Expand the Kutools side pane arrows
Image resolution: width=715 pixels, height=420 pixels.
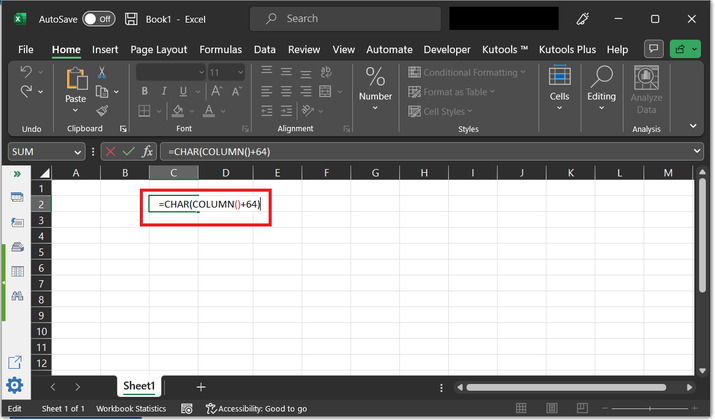pos(17,174)
